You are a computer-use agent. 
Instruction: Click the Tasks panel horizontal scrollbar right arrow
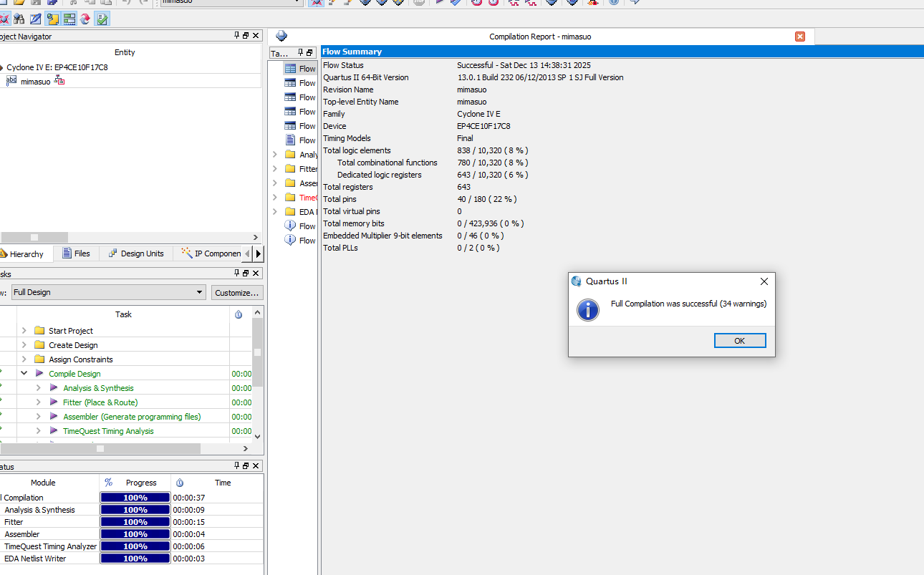(246, 448)
